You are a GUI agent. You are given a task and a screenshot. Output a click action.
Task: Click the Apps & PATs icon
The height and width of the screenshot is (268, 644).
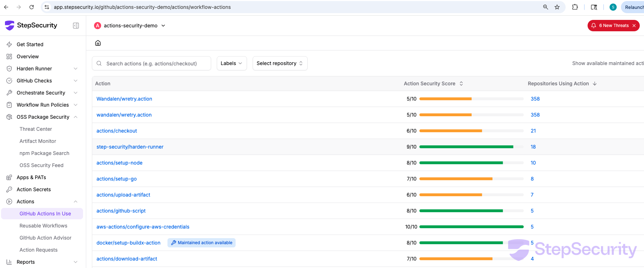click(9, 177)
